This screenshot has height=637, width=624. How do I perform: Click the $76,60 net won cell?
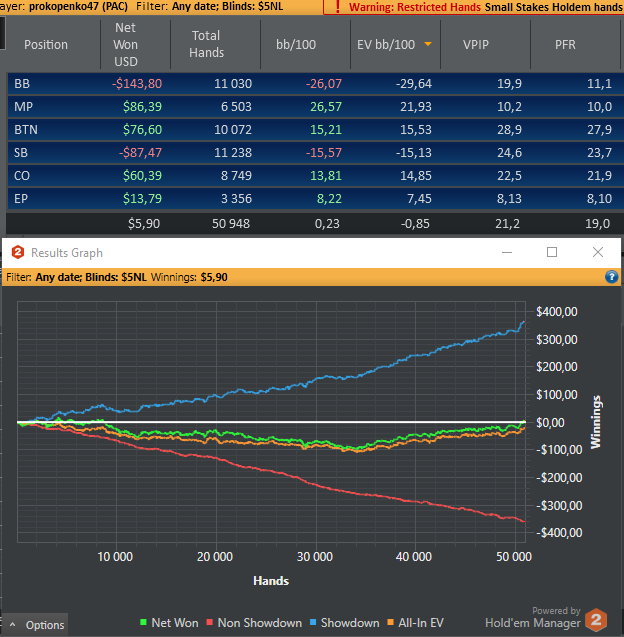(x=142, y=130)
